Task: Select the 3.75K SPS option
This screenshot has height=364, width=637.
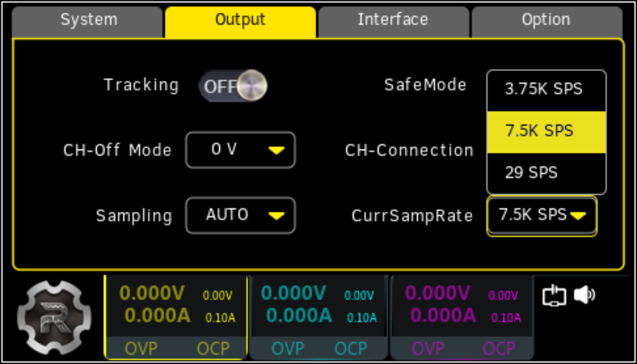Action: click(546, 90)
